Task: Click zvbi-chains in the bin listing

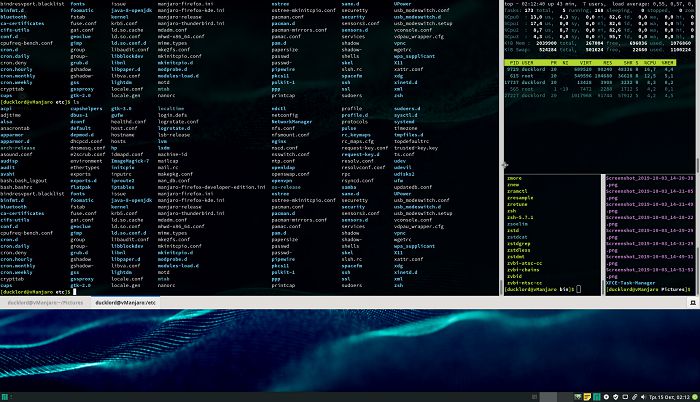Action: point(523,270)
